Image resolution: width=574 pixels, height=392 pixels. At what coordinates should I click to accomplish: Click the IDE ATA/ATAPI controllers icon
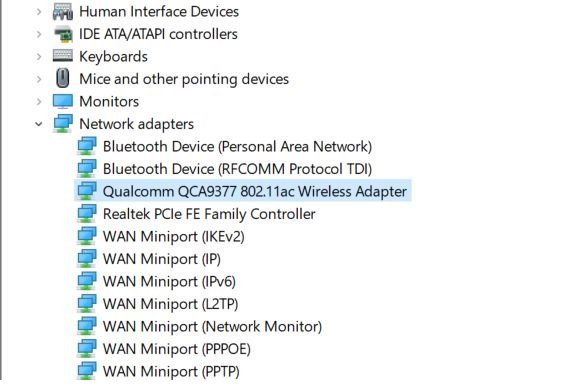(x=63, y=34)
